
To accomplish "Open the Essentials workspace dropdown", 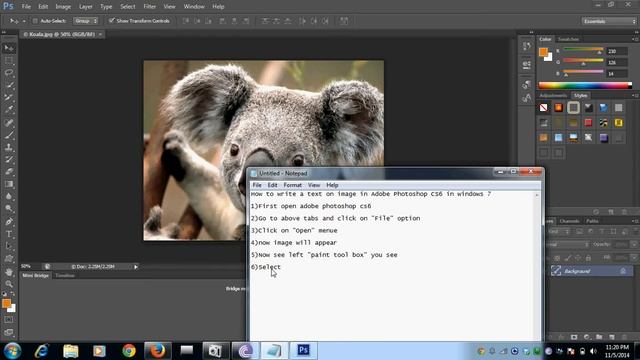I will coord(609,21).
